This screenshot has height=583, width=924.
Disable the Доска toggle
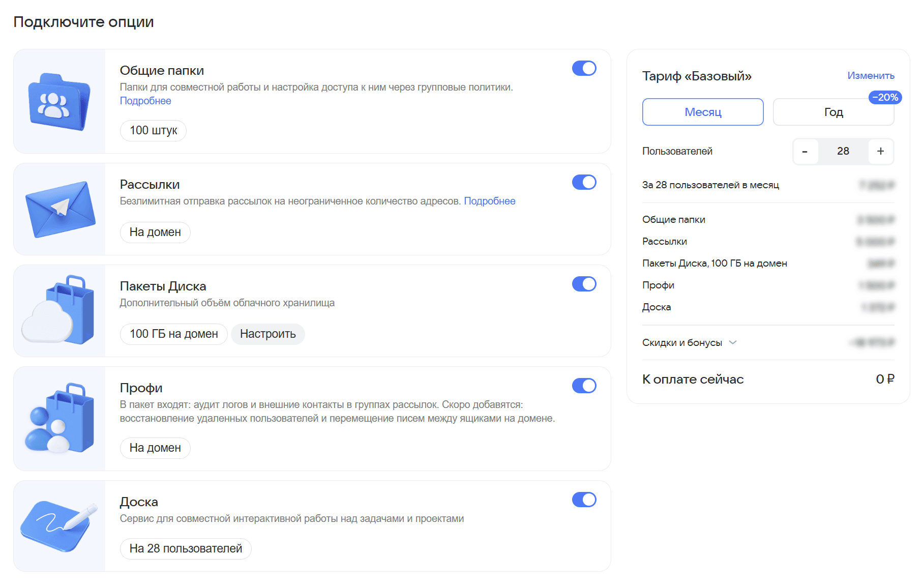[584, 500]
